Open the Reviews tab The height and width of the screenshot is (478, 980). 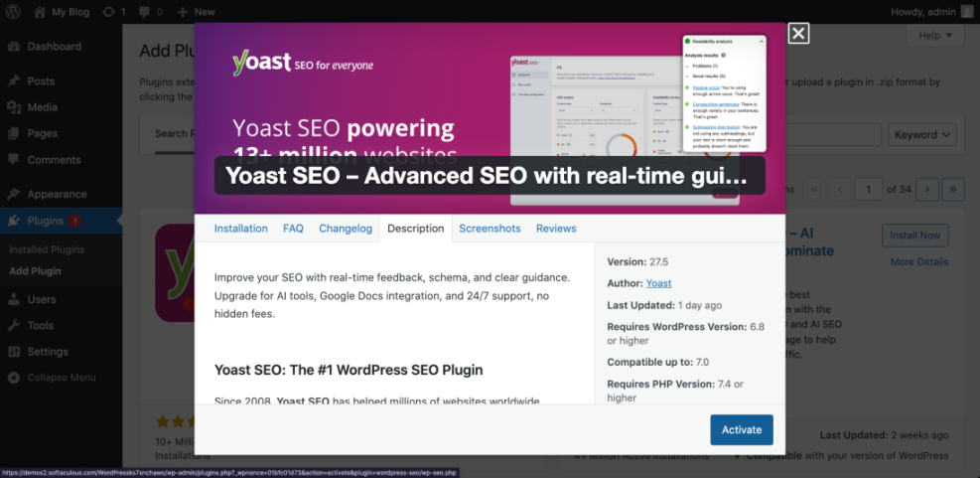(x=556, y=229)
